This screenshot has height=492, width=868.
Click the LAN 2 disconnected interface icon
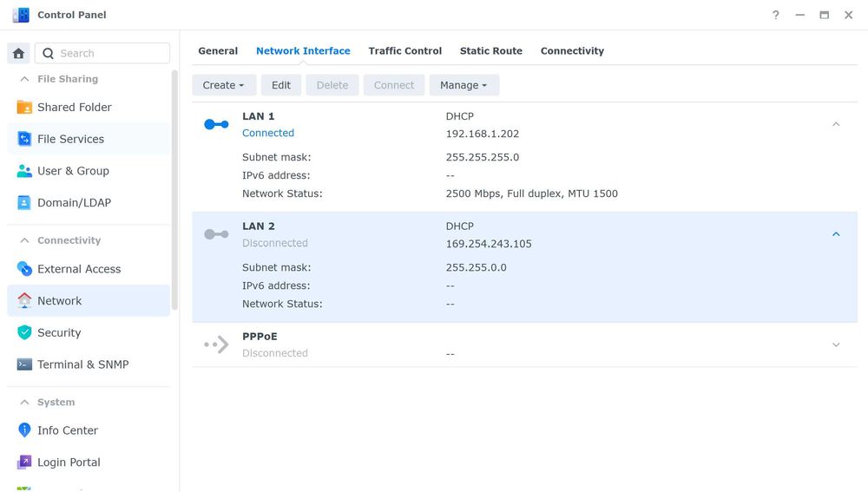216,234
